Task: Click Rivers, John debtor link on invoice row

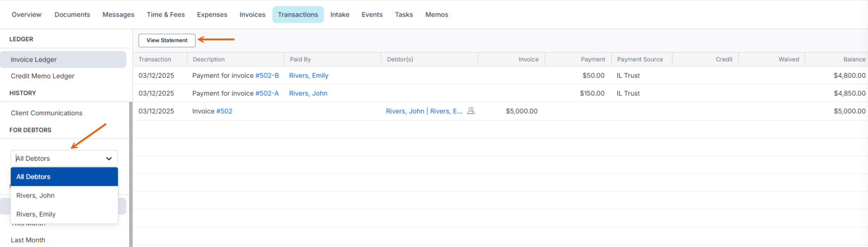Action: coord(405,111)
